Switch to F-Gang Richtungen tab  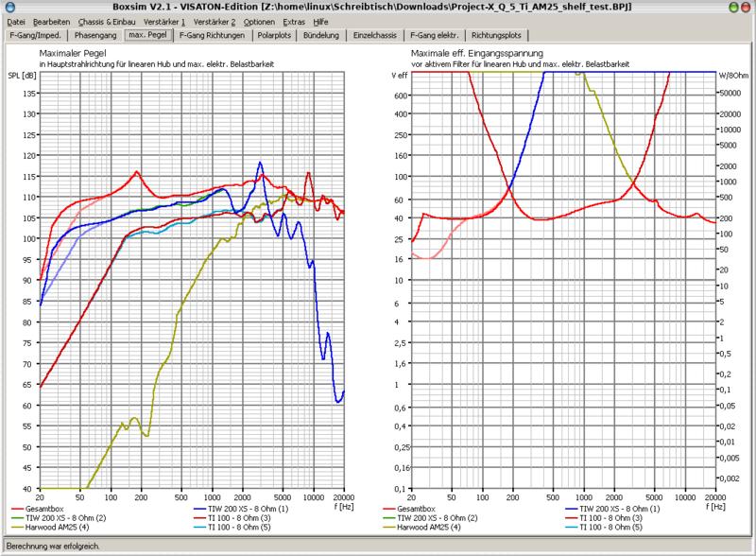212,35
